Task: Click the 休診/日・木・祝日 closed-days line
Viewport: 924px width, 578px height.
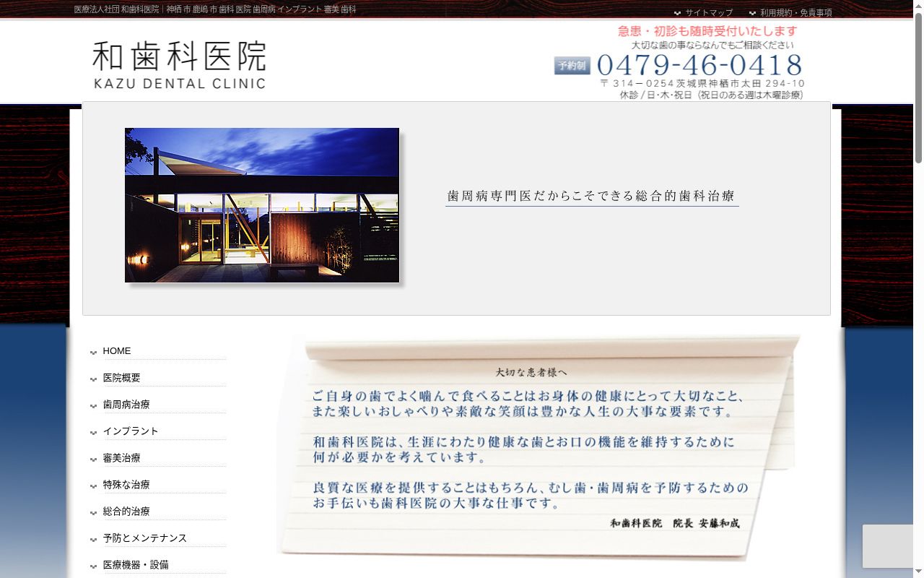Action: (711, 95)
